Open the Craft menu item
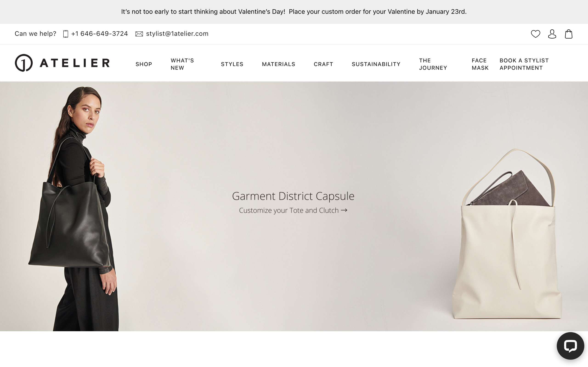588x367 pixels. pos(323,64)
